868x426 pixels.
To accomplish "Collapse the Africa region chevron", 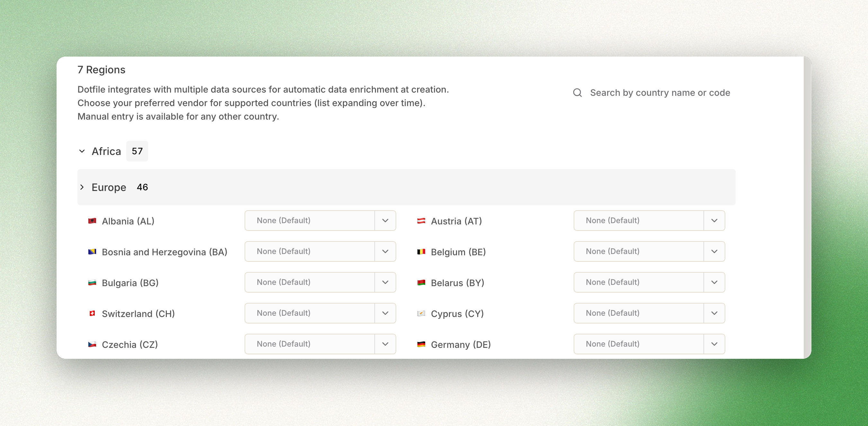I will tap(82, 151).
